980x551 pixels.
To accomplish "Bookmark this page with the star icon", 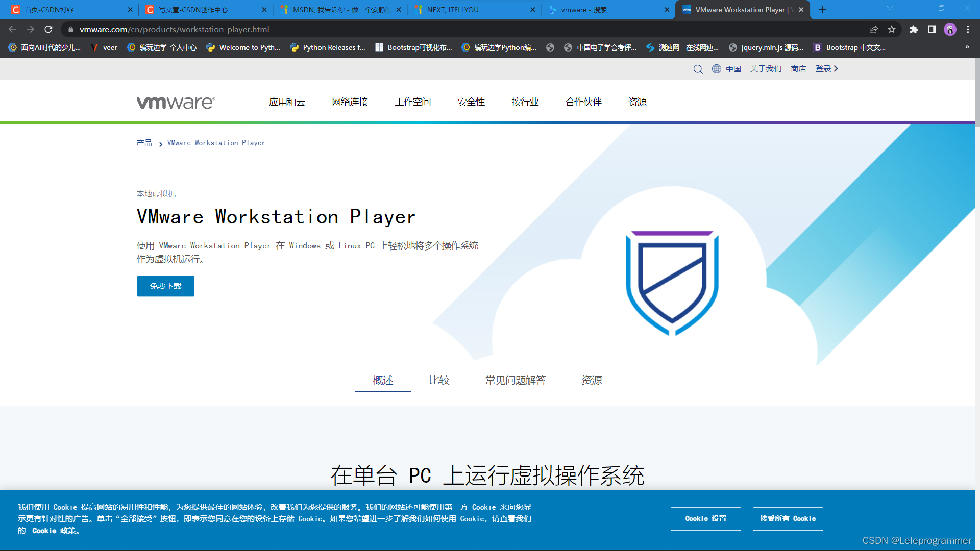I will click(892, 30).
